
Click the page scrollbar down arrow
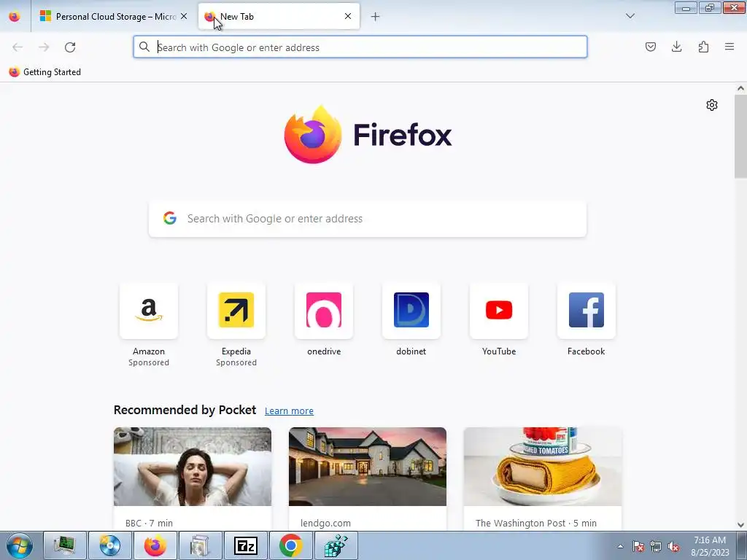(x=740, y=525)
